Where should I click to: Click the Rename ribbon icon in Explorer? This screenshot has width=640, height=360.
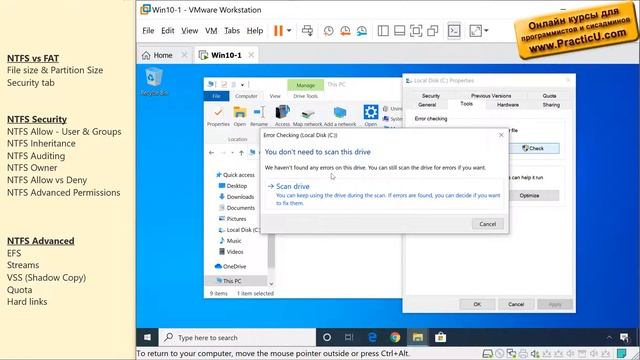(x=259, y=116)
